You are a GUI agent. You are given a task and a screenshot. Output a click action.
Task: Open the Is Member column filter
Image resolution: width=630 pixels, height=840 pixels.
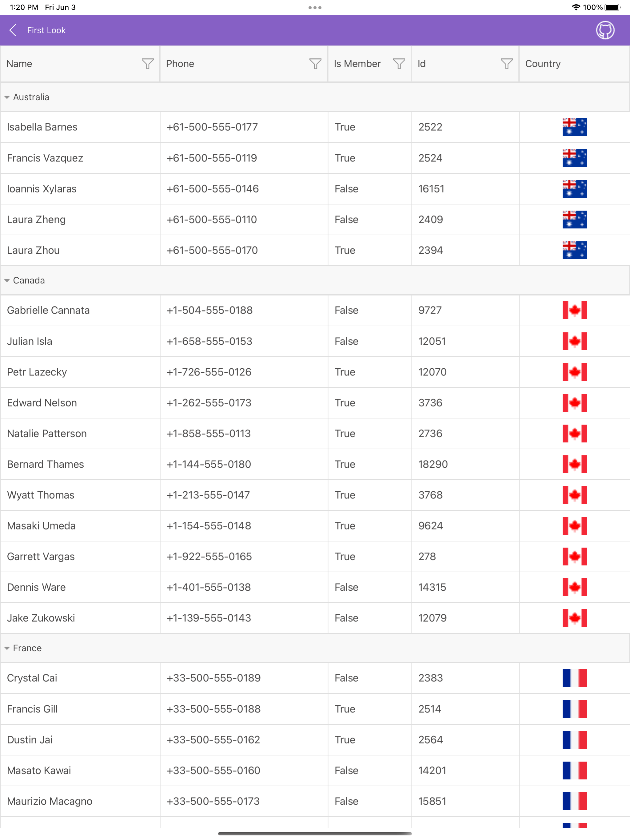click(x=399, y=64)
